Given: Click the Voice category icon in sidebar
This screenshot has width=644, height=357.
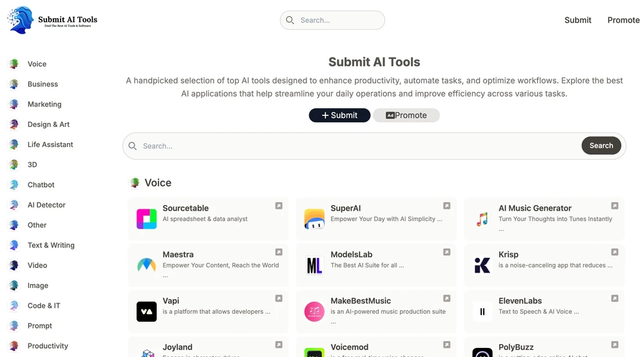Looking at the screenshot, I should pos(14,64).
